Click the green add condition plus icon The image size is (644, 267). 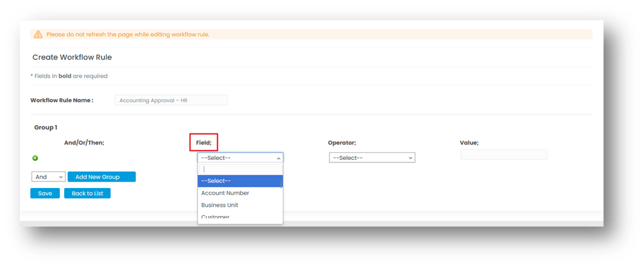coord(36,158)
